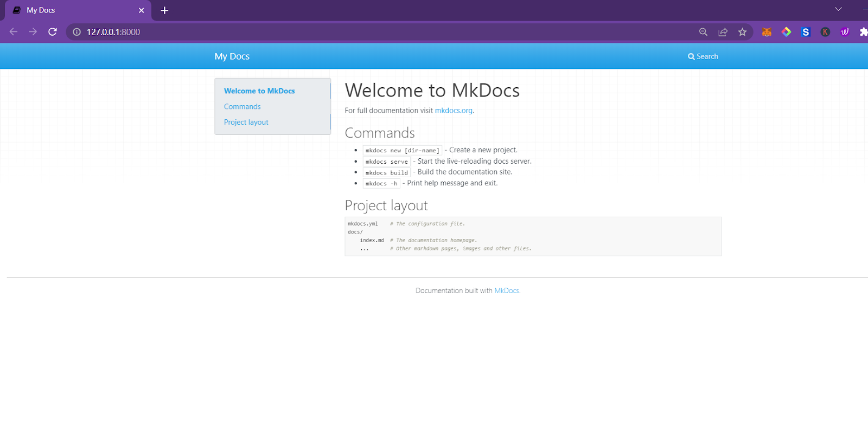Click 'Start the live-reloading docs server.' text
The height and width of the screenshot is (427, 868).
[474, 161]
